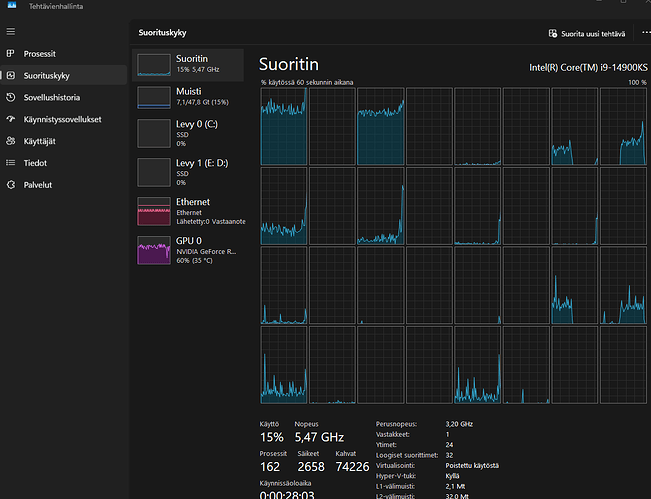Switch to Käyttäjät page
Screen dimensions: 651x499
pos(64,141)
